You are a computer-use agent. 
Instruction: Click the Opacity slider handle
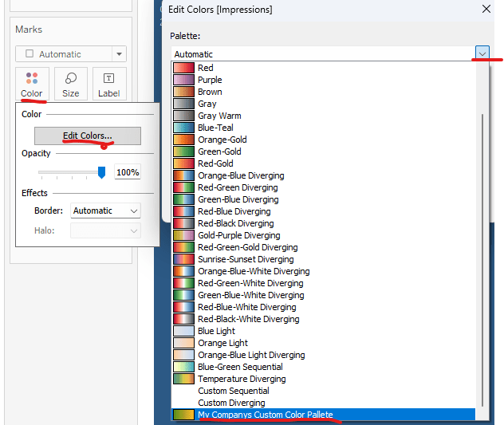pyautogui.click(x=101, y=172)
